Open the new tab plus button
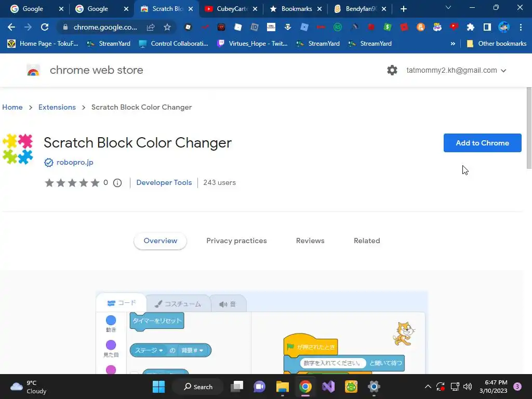The height and width of the screenshot is (399, 532). point(403,9)
